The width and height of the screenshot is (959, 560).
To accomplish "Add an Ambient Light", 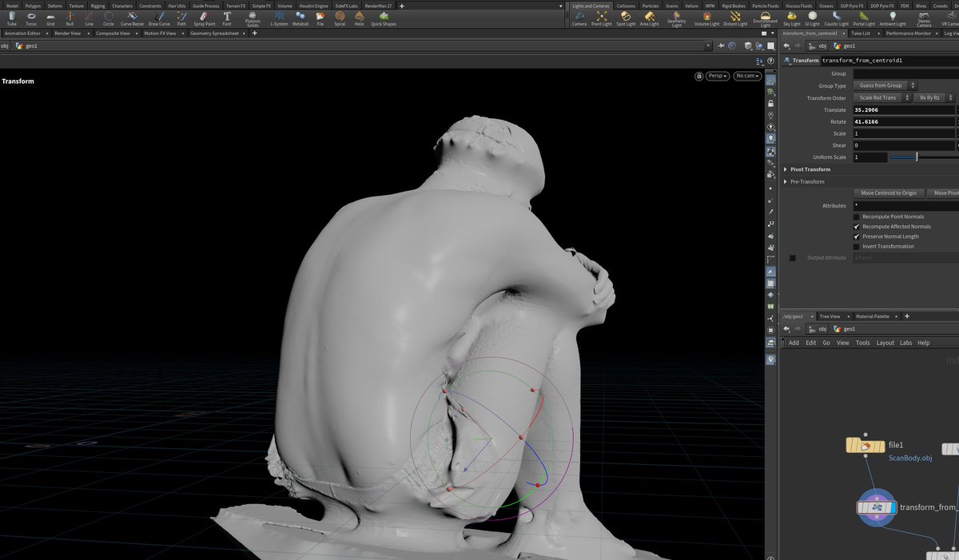I will click(x=893, y=18).
